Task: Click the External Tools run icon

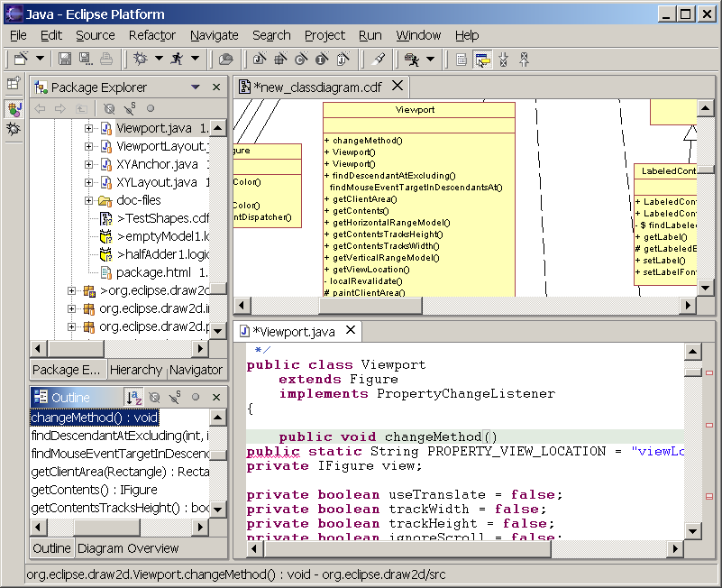Action: coord(412,59)
